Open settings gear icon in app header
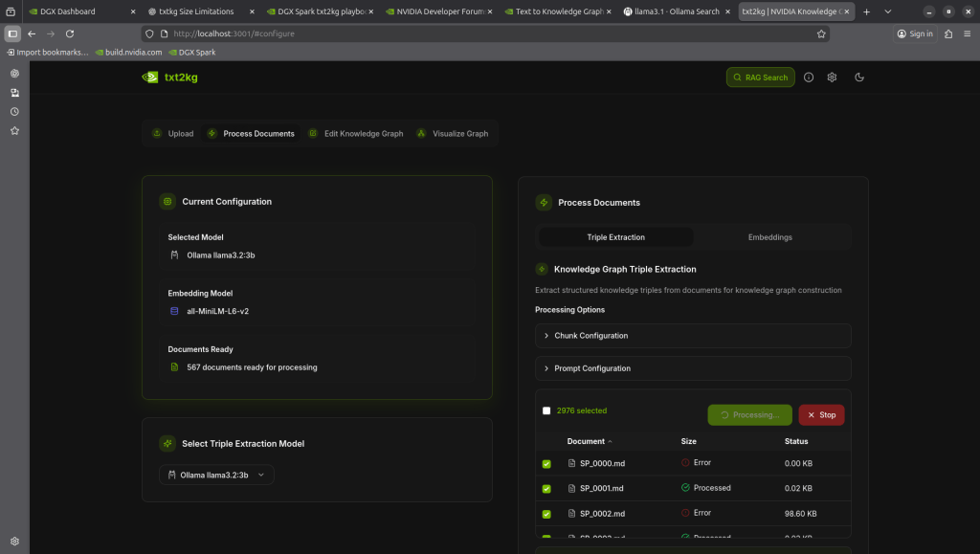Viewport: 980px width, 554px height. point(833,78)
